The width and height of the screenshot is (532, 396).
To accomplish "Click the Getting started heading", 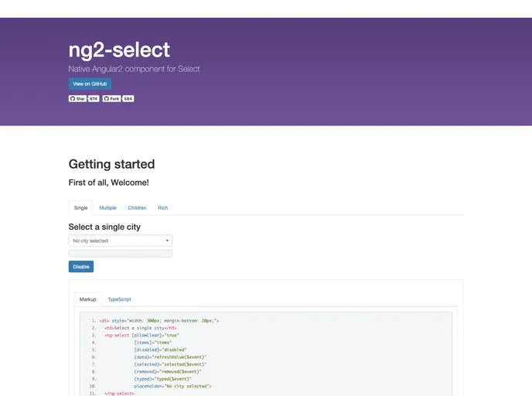I will tap(111, 164).
